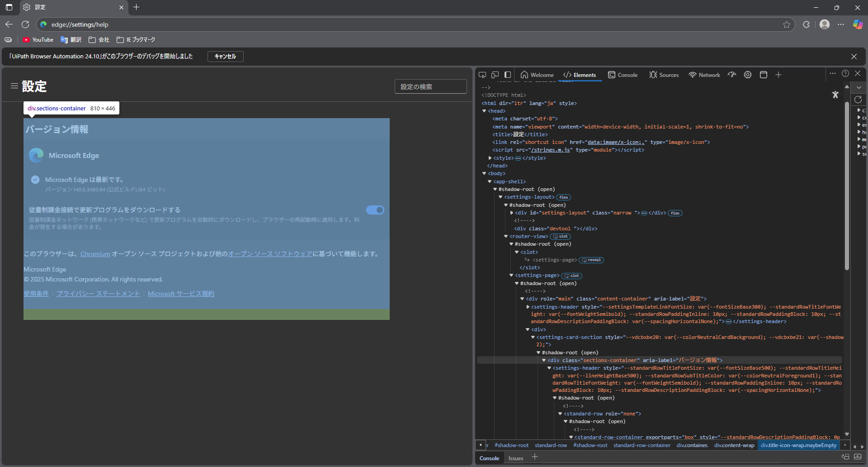This screenshot has width=868, height=467.
Task: Open the Issues drawer tab
Action: pyautogui.click(x=515, y=458)
